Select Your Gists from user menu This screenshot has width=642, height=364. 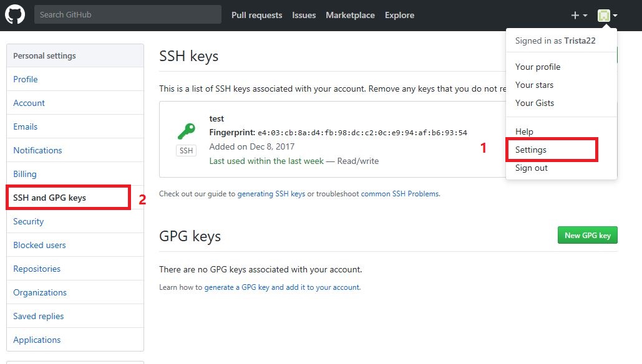pos(562,103)
